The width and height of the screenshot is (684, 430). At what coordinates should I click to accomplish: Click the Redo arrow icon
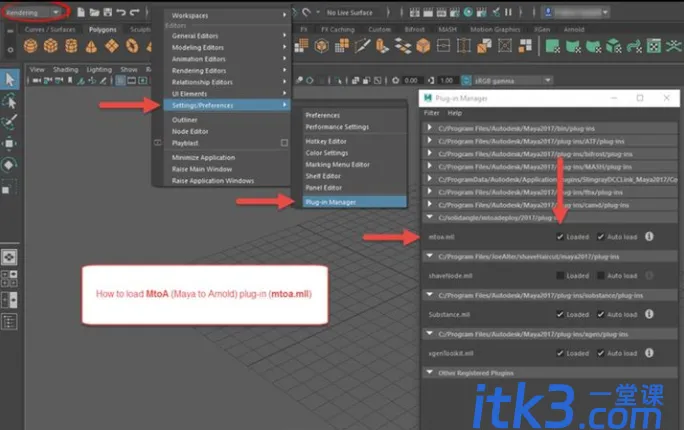coord(135,12)
